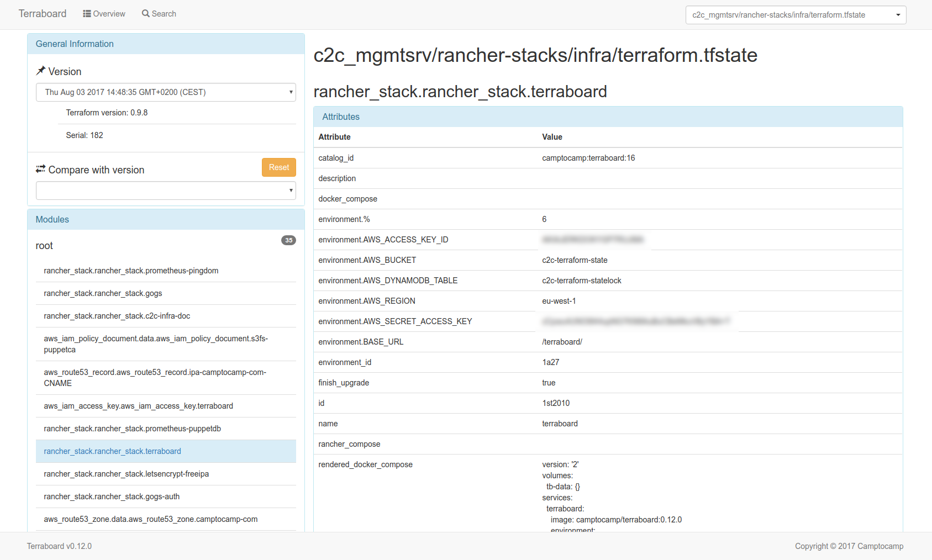Click the catalog_id value camptocamp:terraboard:16
The width and height of the screenshot is (932, 560).
point(588,158)
